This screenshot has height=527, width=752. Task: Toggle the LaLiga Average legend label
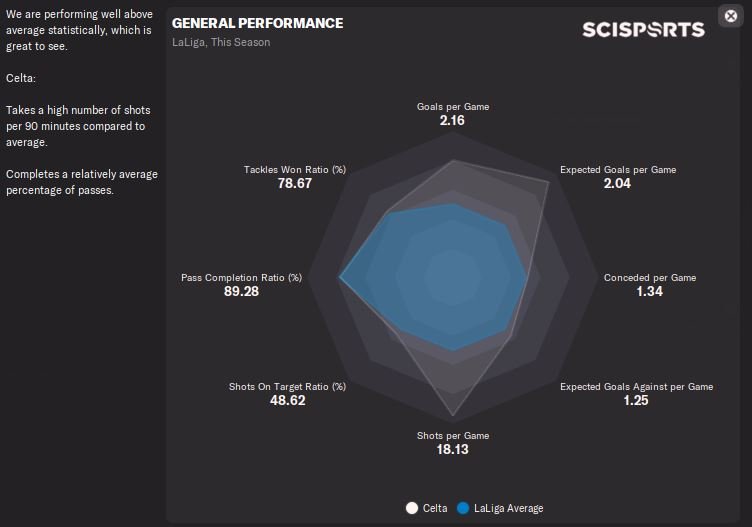509,508
